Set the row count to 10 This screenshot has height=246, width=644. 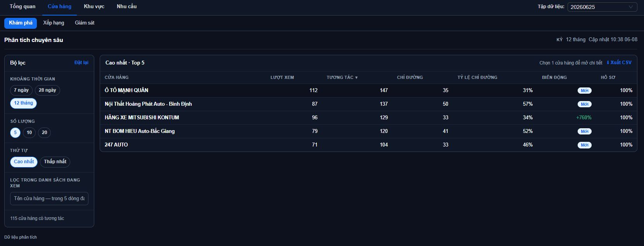(x=29, y=133)
